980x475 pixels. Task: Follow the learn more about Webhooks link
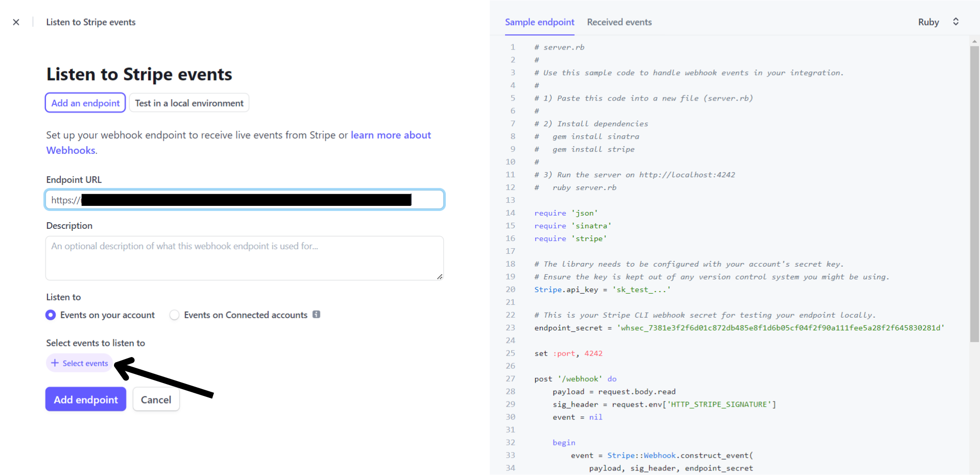pyautogui.click(x=391, y=135)
